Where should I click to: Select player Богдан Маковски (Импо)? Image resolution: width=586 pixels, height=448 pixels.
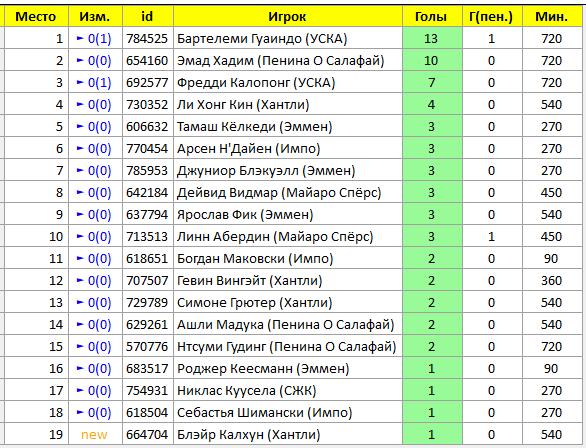tap(255, 259)
